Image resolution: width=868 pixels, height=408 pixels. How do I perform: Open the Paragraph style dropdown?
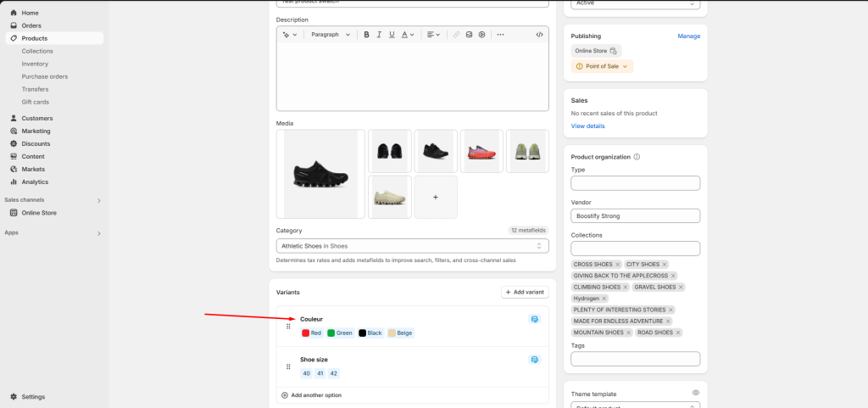(x=331, y=34)
